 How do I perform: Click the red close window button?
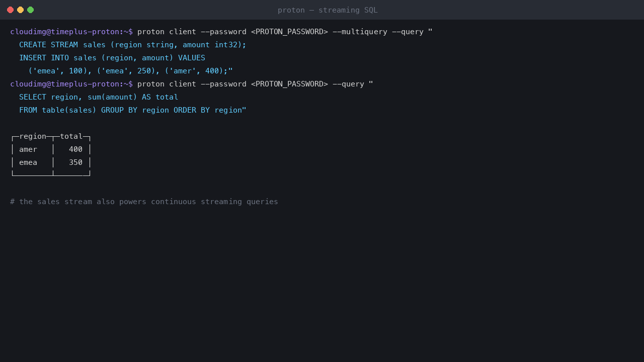10,10
